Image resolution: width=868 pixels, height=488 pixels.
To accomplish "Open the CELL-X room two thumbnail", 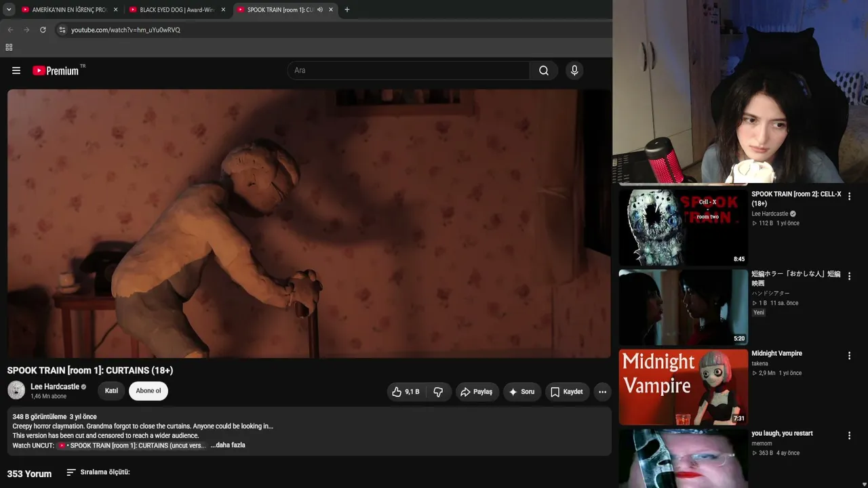I will pos(683,227).
